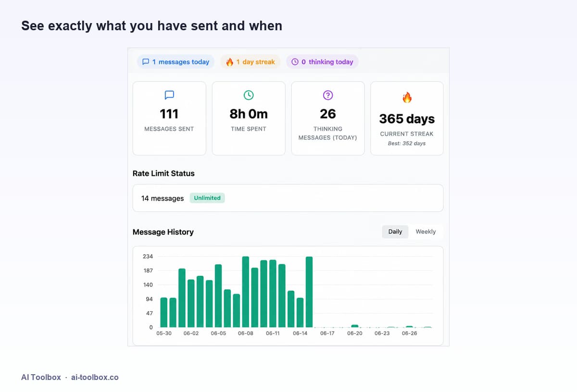The width and height of the screenshot is (577, 392).
Task: Click the bar above the 06-05 label
Action: coord(218,296)
